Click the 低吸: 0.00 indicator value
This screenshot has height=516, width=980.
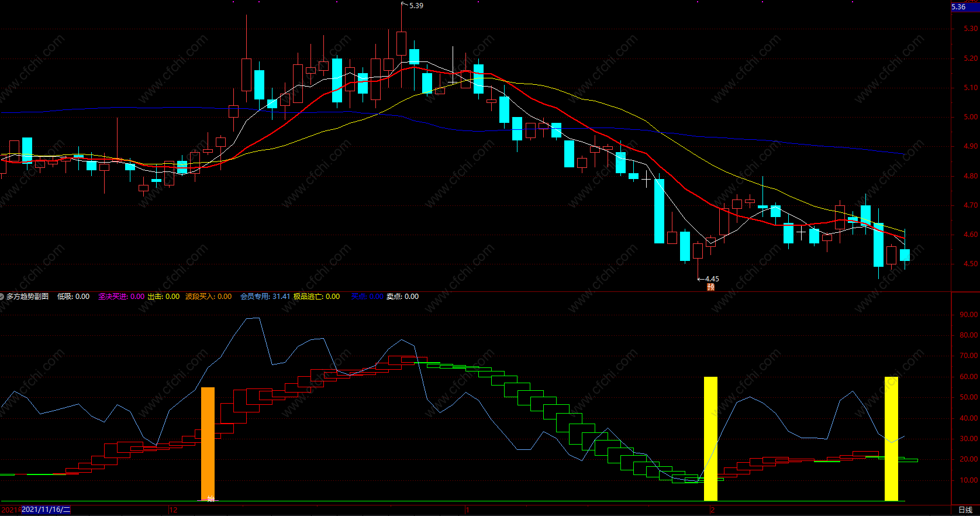click(73, 297)
